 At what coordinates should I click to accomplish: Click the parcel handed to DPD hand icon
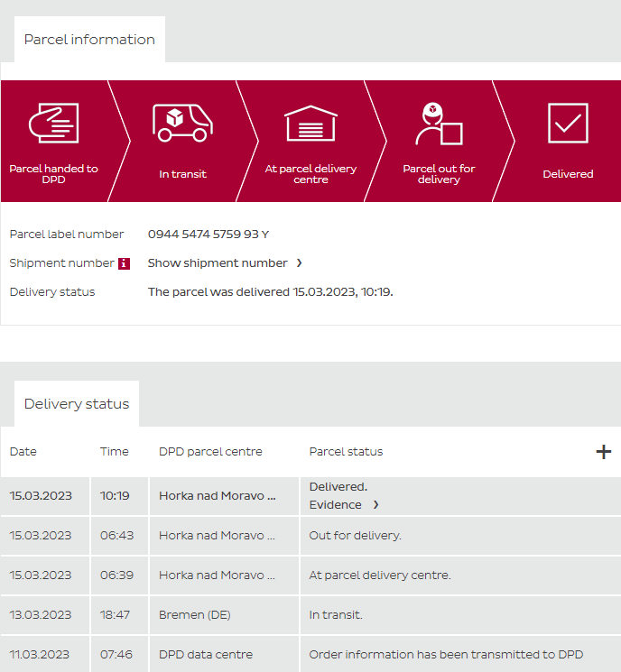53,124
